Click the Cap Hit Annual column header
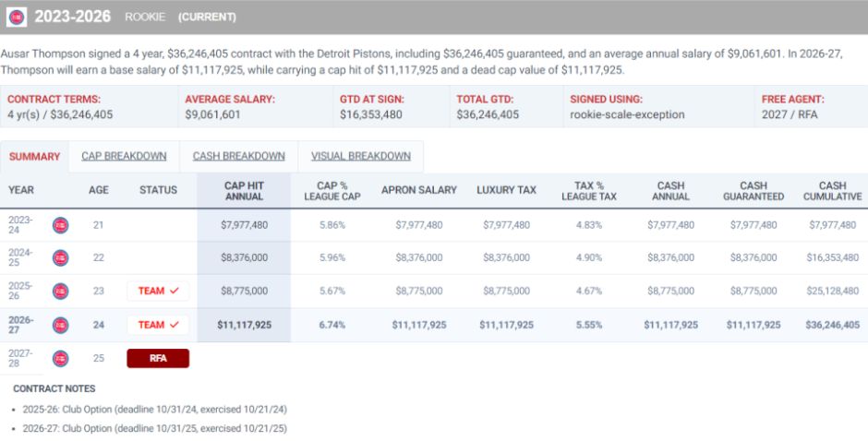This screenshot has height=441, width=868. coord(244,191)
